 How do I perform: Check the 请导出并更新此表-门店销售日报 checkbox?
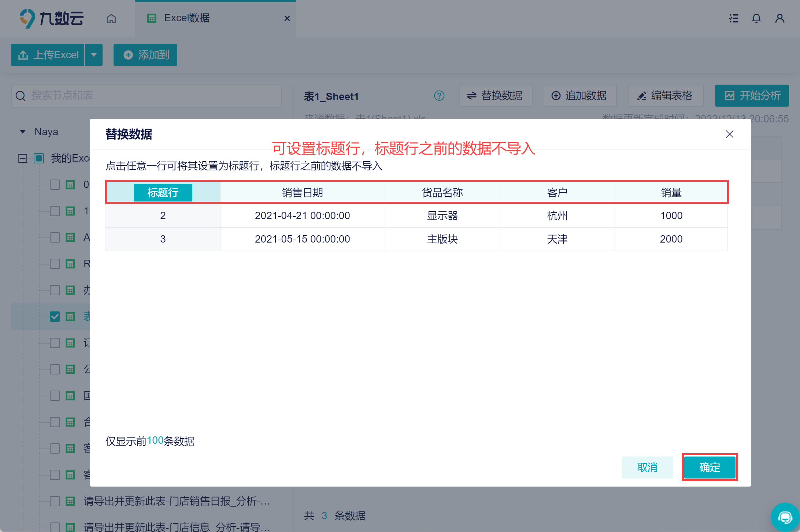55,501
